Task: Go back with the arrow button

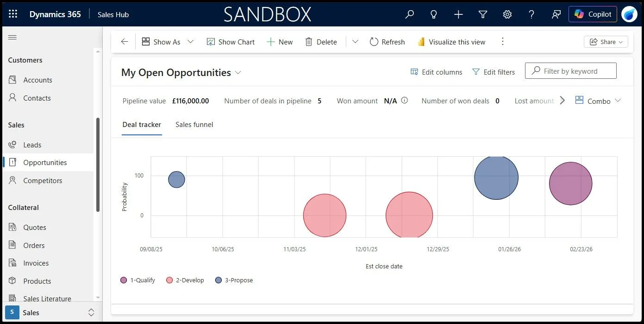Action: pyautogui.click(x=124, y=42)
